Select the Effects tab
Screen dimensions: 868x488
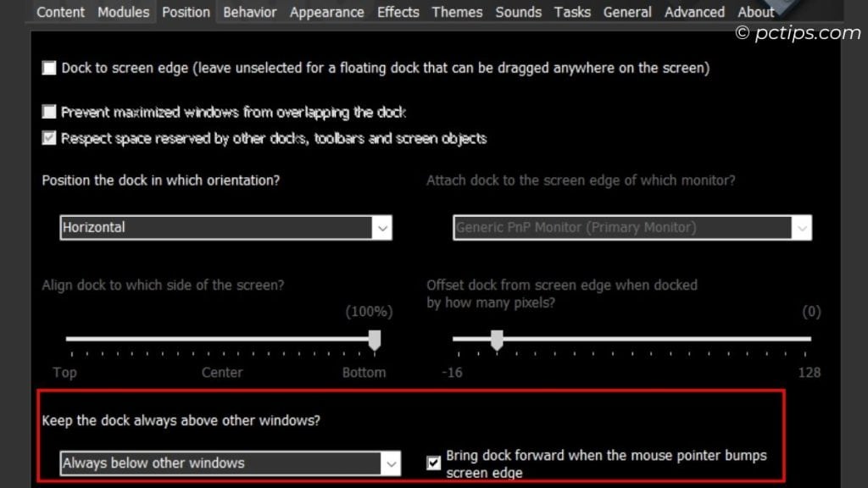tap(398, 12)
